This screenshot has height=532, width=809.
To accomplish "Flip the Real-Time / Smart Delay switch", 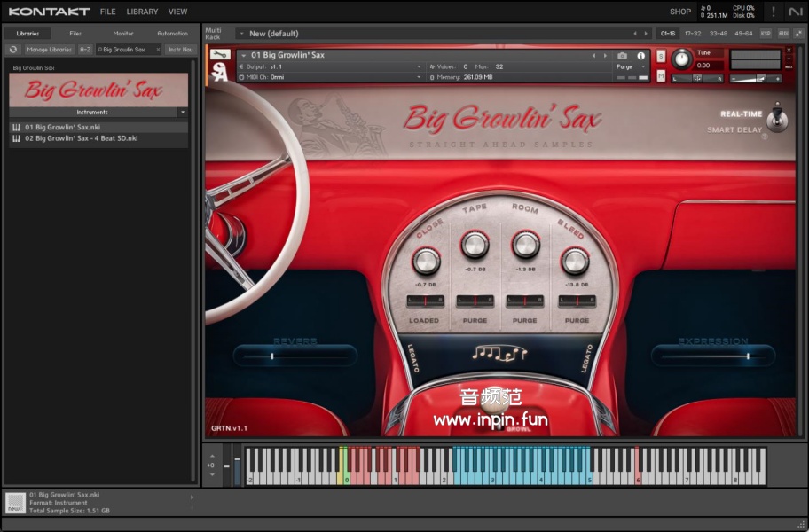I will (777, 118).
